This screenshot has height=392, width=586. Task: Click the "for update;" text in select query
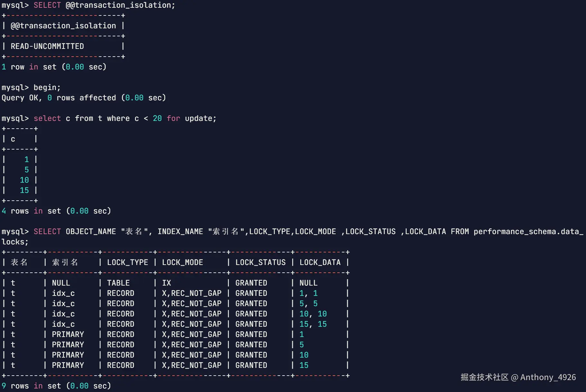pyautogui.click(x=192, y=118)
